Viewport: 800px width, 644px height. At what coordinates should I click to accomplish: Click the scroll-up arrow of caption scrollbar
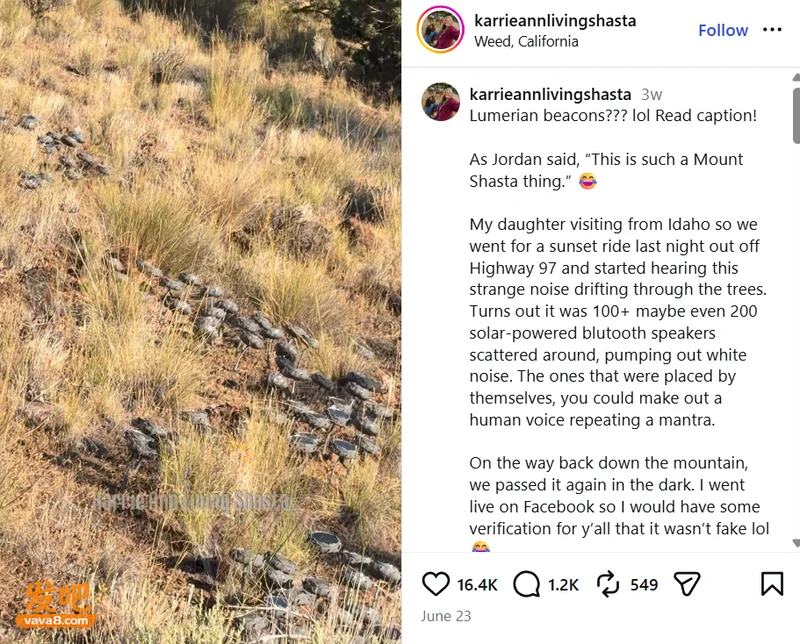click(796, 78)
